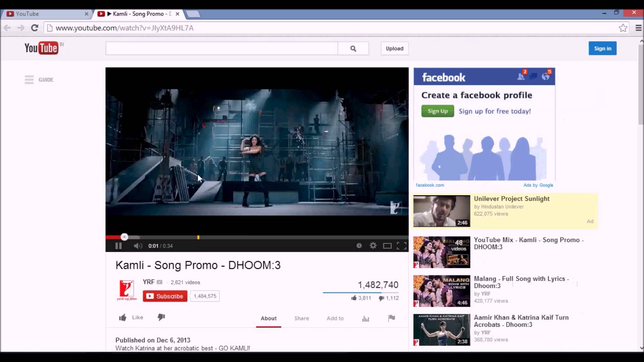Click the dislike thumbs-down icon
Viewport: 644px width, 362px height.
(x=161, y=317)
